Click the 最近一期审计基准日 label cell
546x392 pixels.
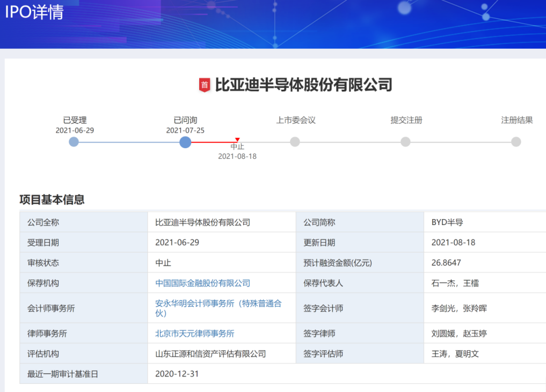[x=84, y=374]
